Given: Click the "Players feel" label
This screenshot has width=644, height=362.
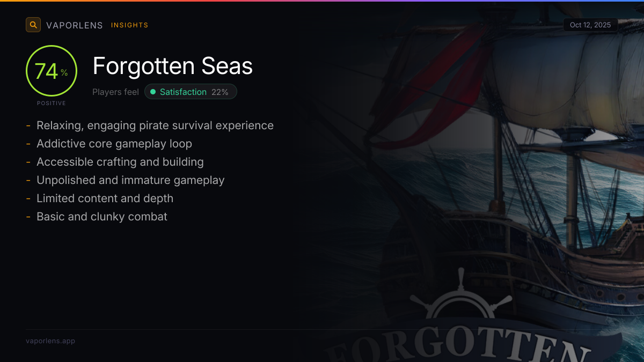Looking at the screenshot, I should [x=115, y=92].
